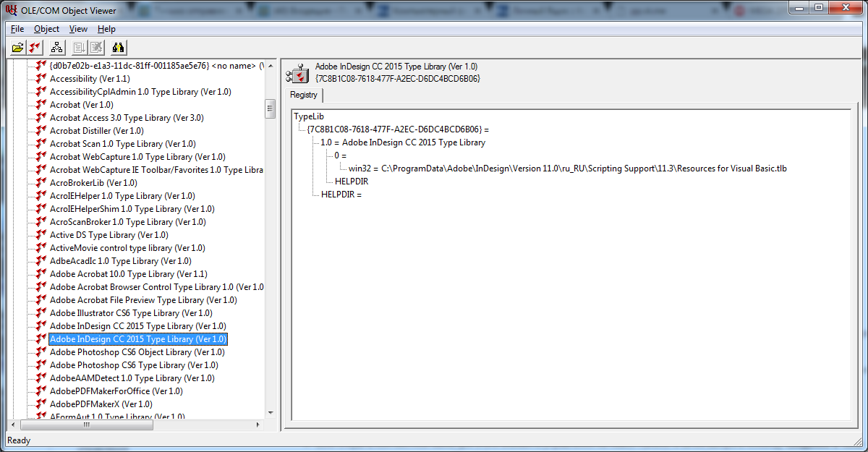Select AdobePDFMakerForOffice (Ver 1.0)
This screenshot has height=452, width=868.
point(116,391)
